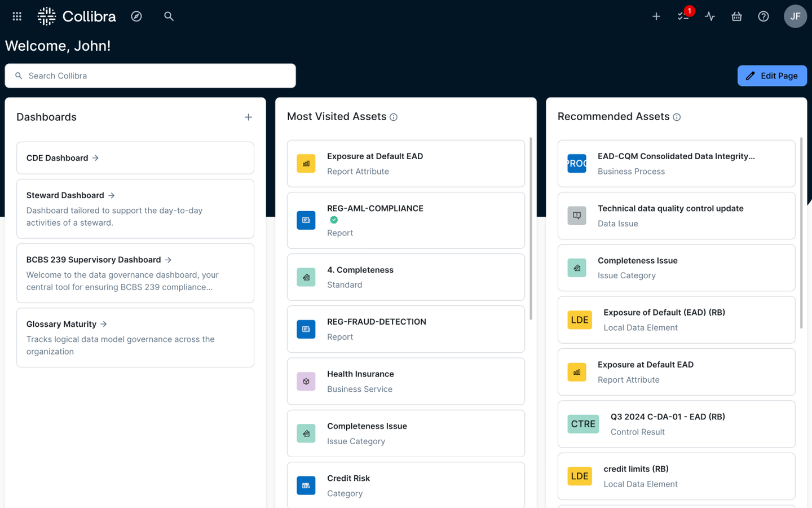Open Browse using the compass icon
The image size is (812, 508).
(136, 16)
